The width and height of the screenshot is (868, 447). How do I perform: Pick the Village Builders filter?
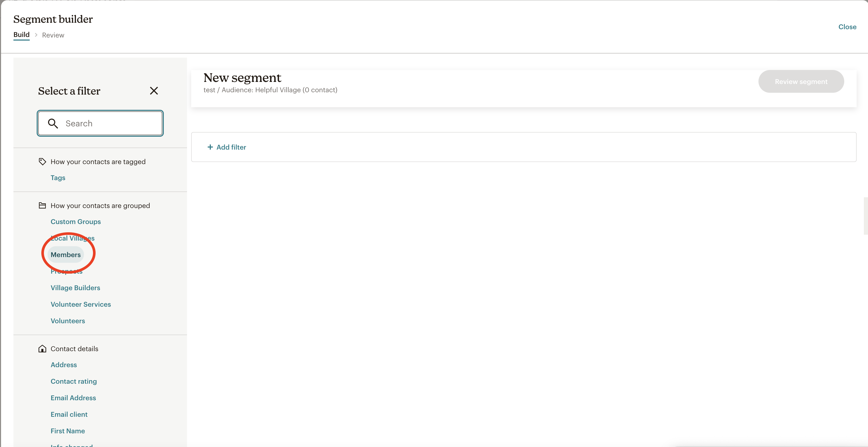[75, 288]
